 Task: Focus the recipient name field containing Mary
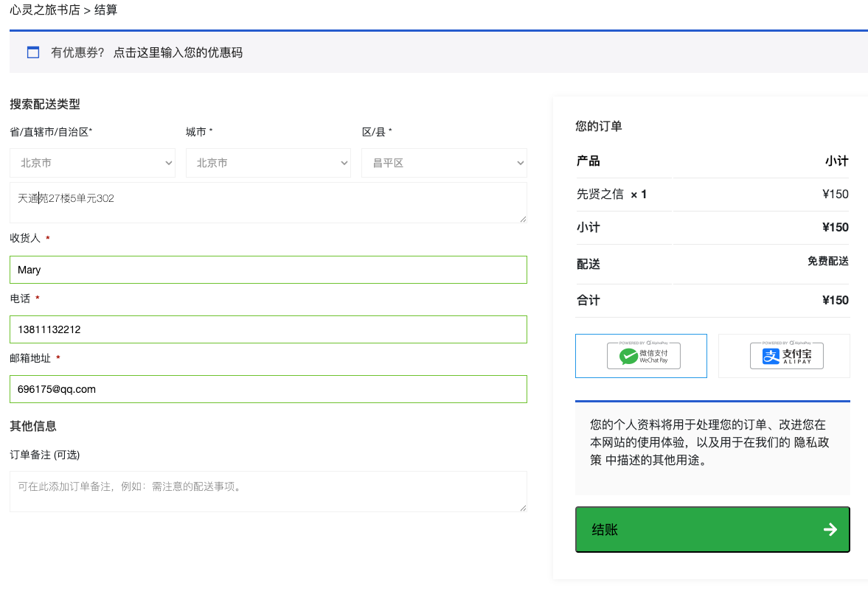[x=268, y=270]
